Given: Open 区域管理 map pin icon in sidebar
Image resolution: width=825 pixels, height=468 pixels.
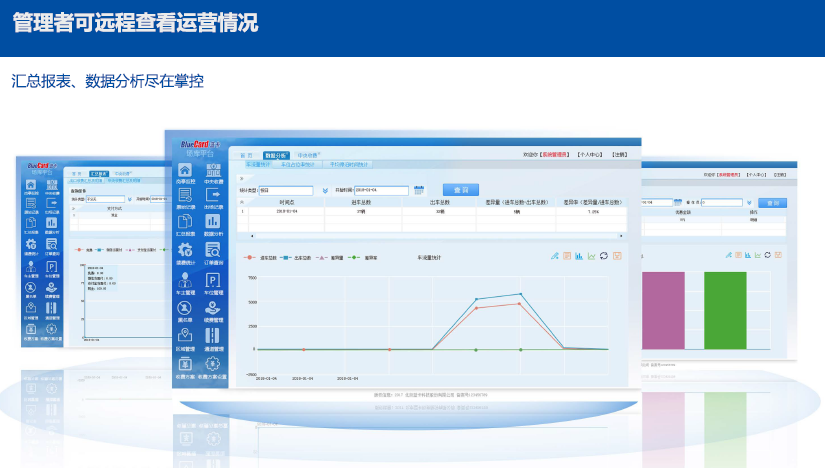Looking at the screenshot, I should click(184, 337).
